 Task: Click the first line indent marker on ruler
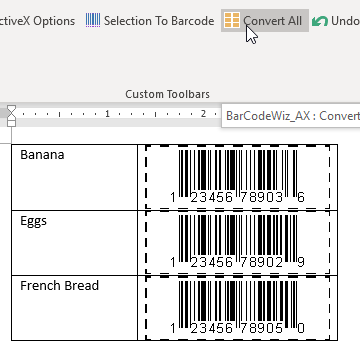(x=11, y=109)
